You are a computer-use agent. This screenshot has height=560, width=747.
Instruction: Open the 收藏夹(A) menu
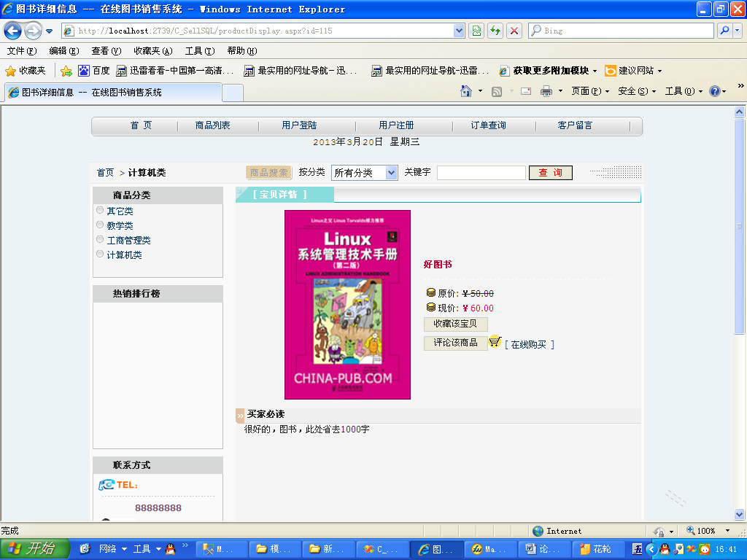tap(153, 51)
